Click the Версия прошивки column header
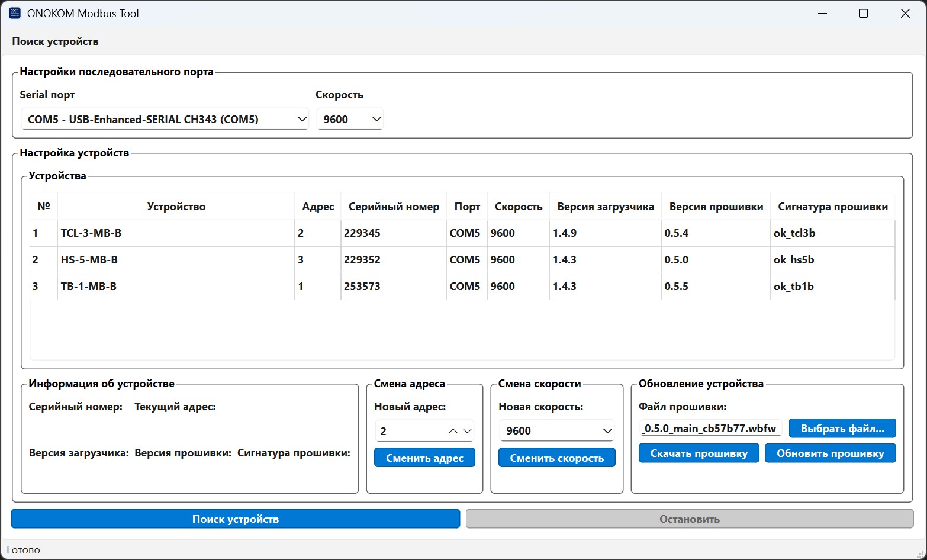The width and height of the screenshot is (927, 560). tap(716, 207)
